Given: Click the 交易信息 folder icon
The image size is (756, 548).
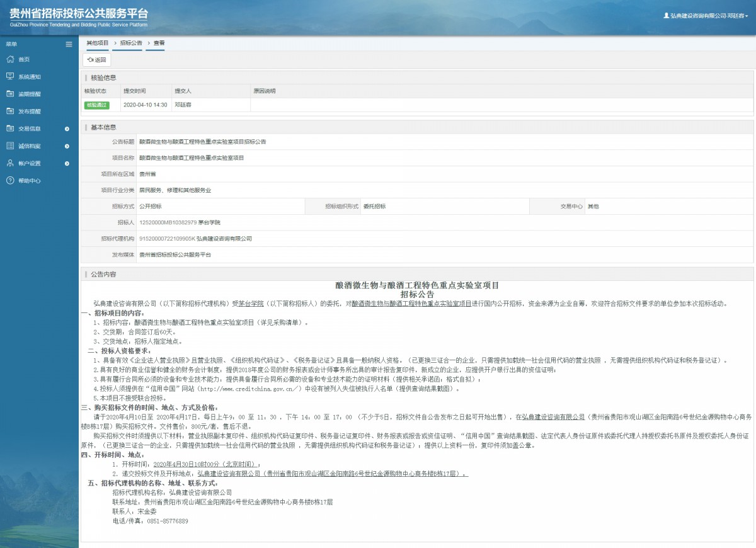Looking at the screenshot, I should point(9,128).
